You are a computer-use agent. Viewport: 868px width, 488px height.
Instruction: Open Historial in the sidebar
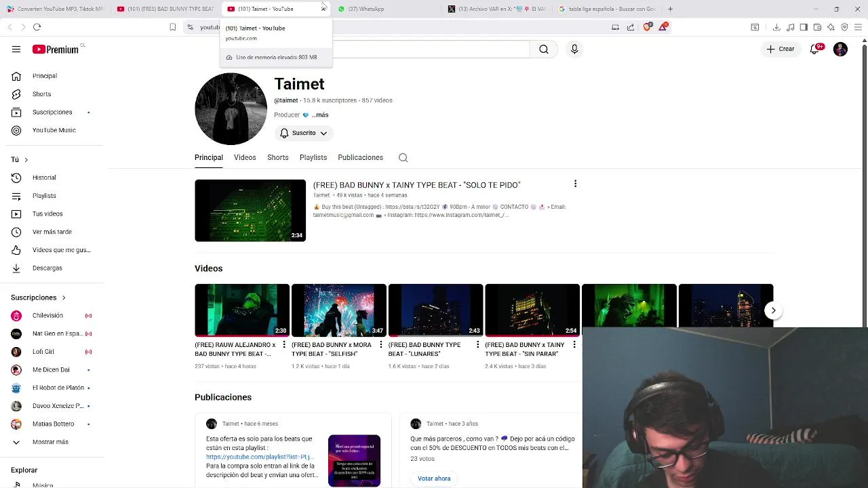(44, 178)
